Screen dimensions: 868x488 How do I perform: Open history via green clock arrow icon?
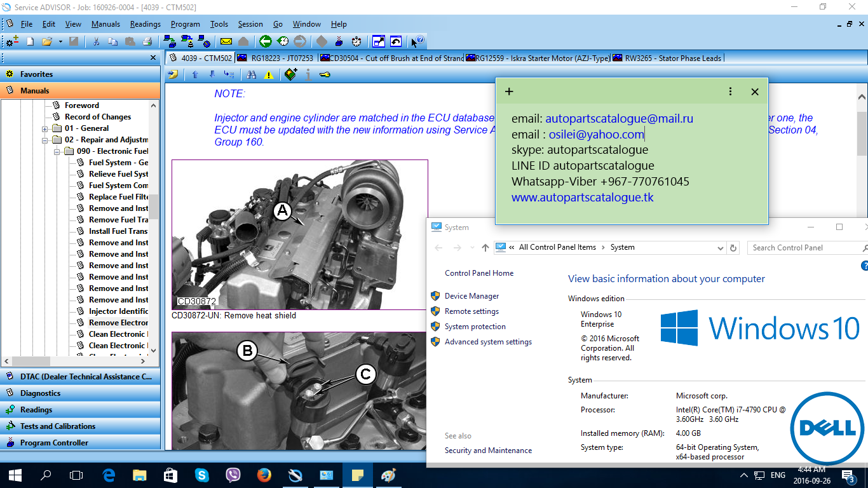click(x=283, y=42)
